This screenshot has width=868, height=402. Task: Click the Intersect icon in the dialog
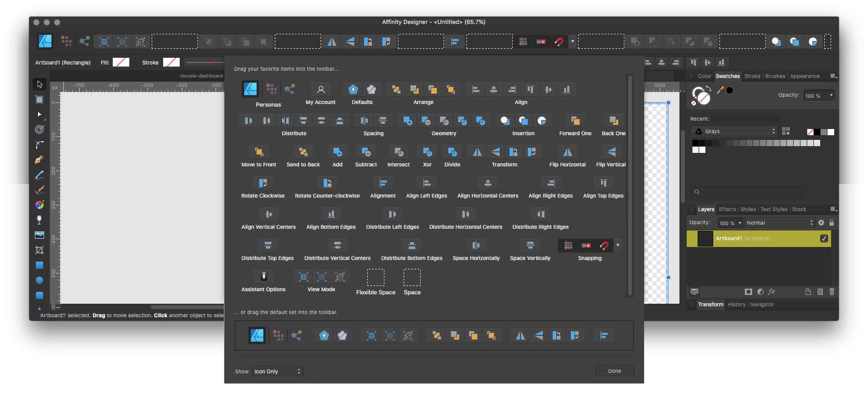[398, 152]
